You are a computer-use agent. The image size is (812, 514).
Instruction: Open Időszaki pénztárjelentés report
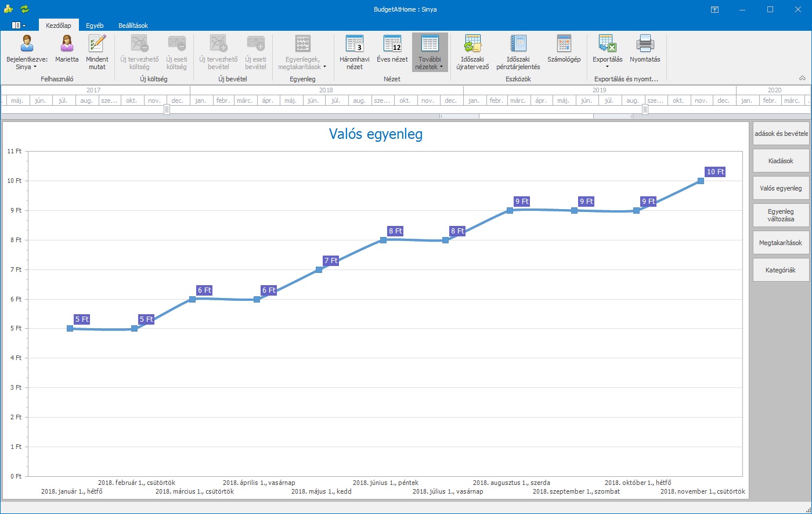[518, 52]
